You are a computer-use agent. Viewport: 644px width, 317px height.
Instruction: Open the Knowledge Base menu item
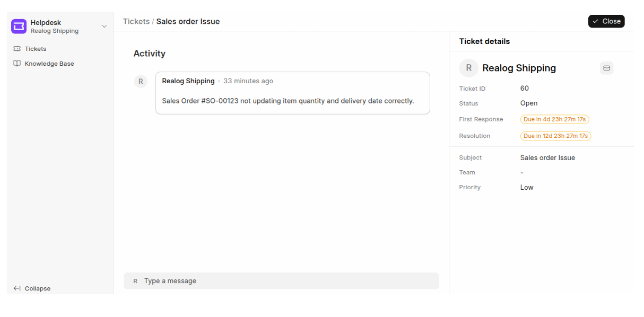click(x=49, y=64)
